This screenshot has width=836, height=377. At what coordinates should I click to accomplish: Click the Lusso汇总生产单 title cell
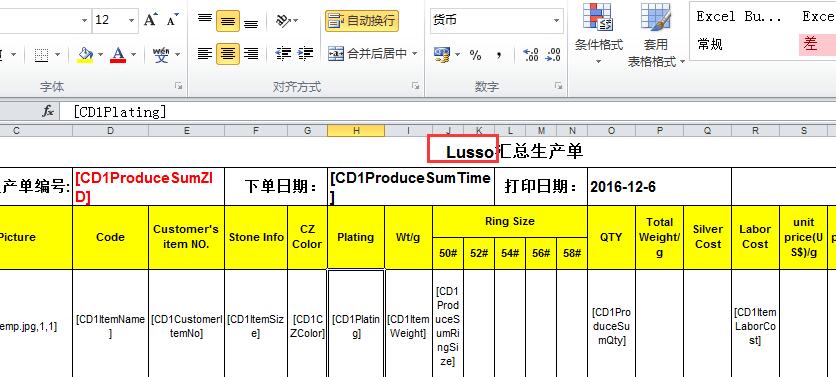pyautogui.click(x=515, y=152)
